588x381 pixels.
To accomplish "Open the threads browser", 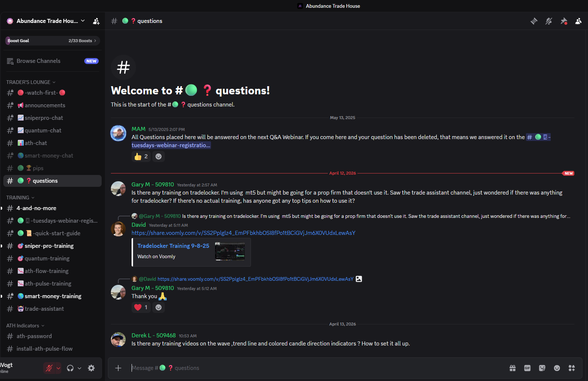I will (x=534, y=21).
